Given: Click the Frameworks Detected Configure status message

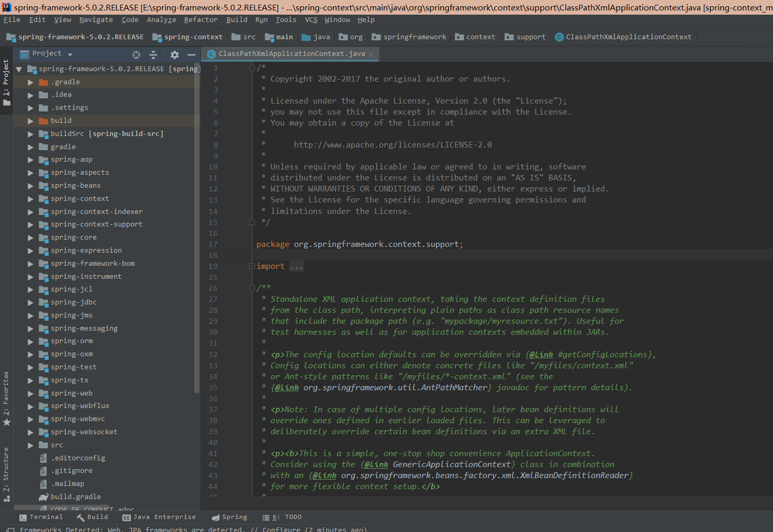Looking at the screenshot, I should pyautogui.click(x=194, y=529).
